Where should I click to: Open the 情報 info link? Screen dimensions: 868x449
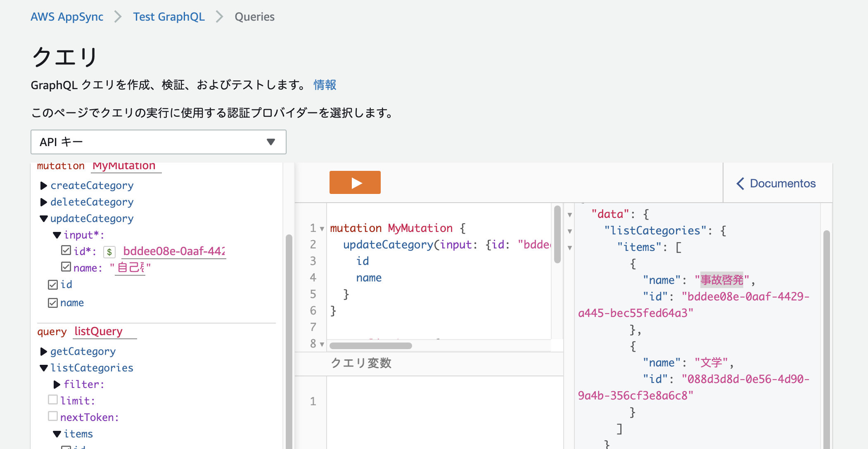(325, 85)
